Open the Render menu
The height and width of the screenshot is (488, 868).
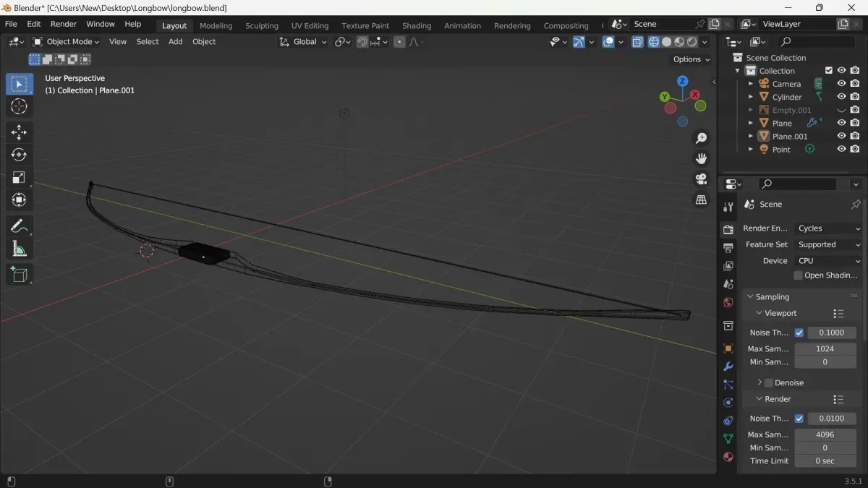[x=64, y=24]
